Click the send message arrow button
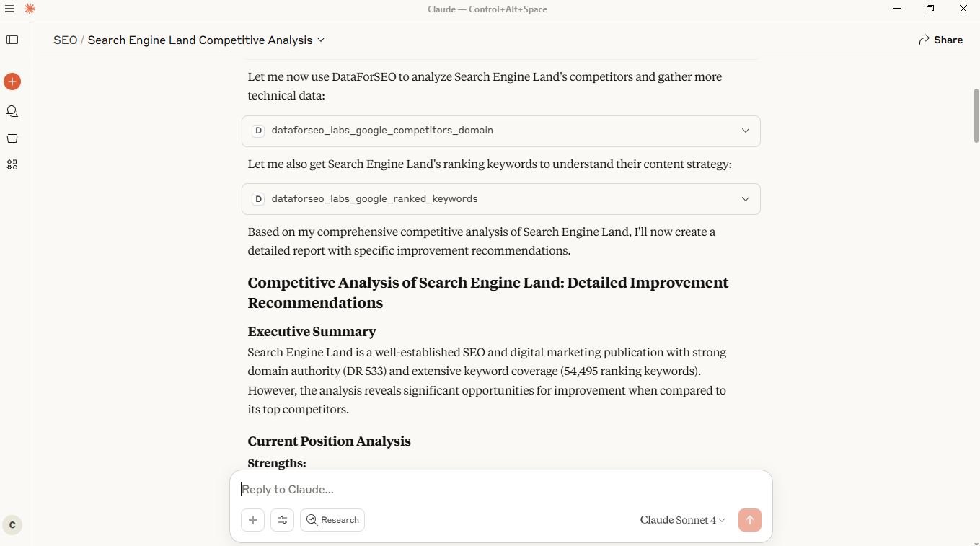The width and height of the screenshot is (980, 546). point(749,519)
